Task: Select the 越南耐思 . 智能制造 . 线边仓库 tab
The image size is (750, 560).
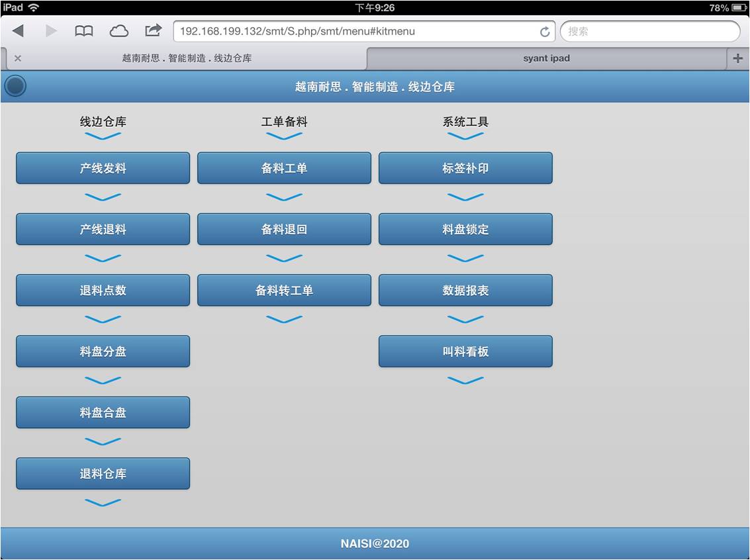Action: coord(187,58)
